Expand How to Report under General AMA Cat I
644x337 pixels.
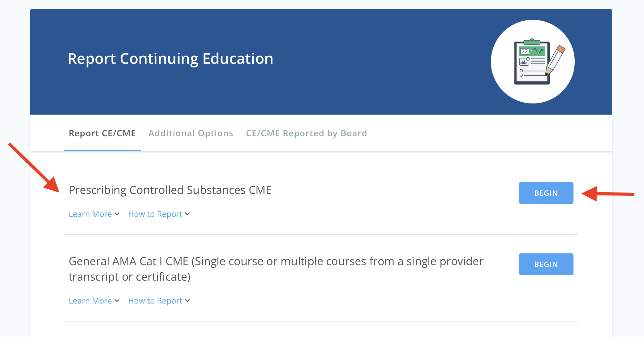coord(155,301)
